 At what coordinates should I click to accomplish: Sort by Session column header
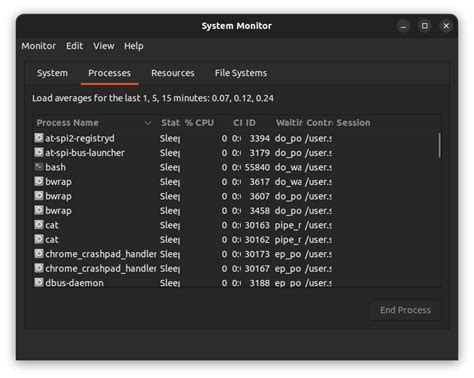click(x=353, y=123)
